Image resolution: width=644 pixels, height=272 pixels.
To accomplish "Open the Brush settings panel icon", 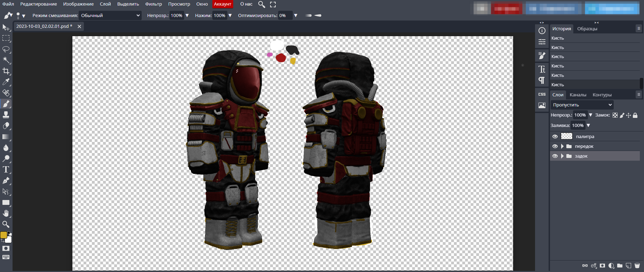I will click(542, 55).
